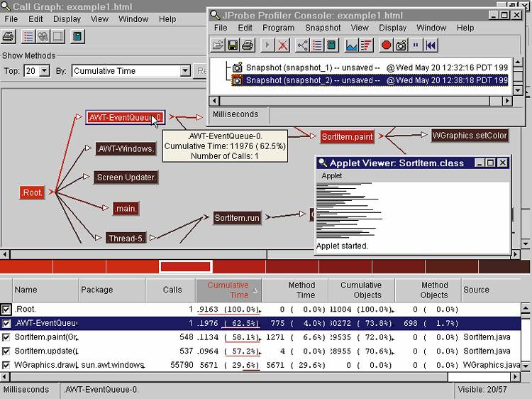Click the open folder icon in Profiler Console

pyautogui.click(x=218, y=45)
